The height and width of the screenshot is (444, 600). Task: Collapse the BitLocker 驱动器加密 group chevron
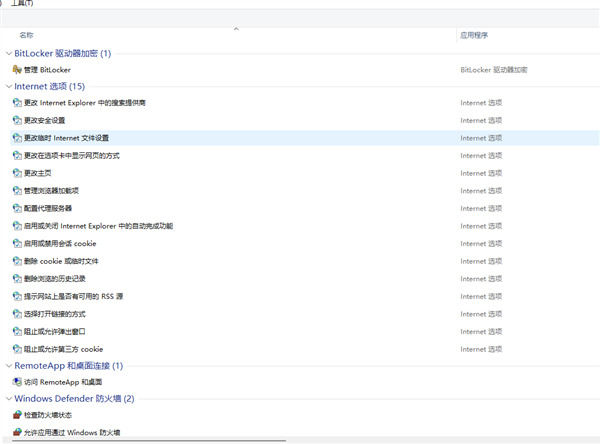[x=8, y=54]
